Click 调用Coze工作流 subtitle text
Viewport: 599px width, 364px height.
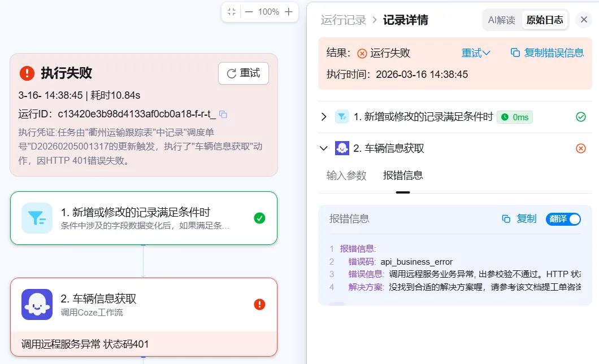92,313
